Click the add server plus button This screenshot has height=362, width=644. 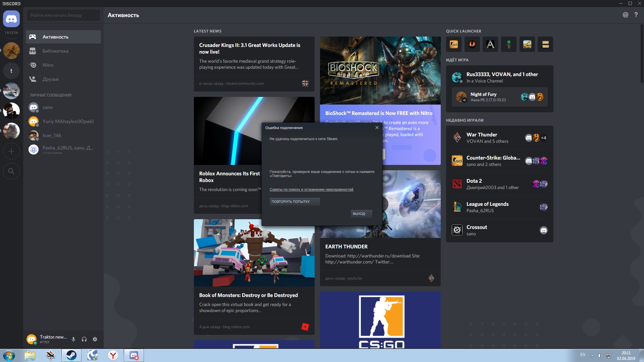tap(11, 151)
